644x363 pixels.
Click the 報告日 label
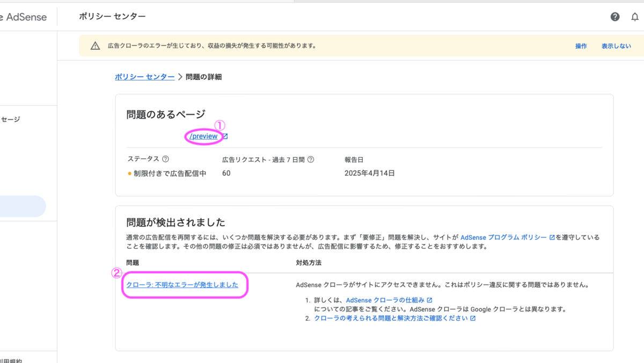(x=354, y=159)
